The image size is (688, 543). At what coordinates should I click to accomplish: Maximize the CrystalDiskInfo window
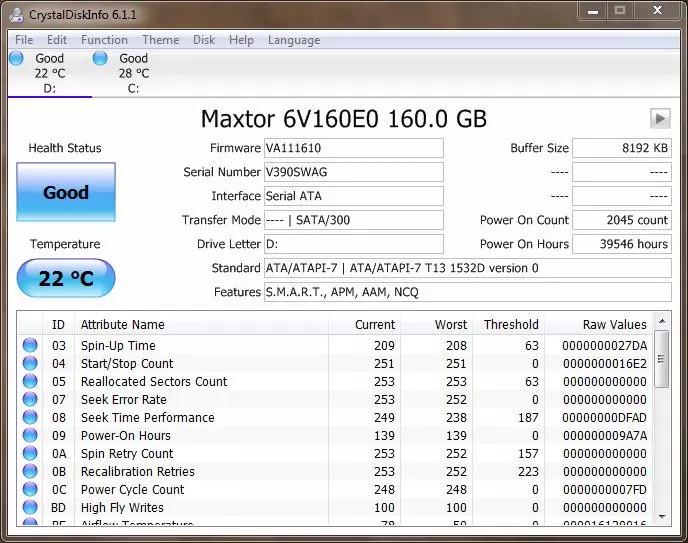click(620, 11)
